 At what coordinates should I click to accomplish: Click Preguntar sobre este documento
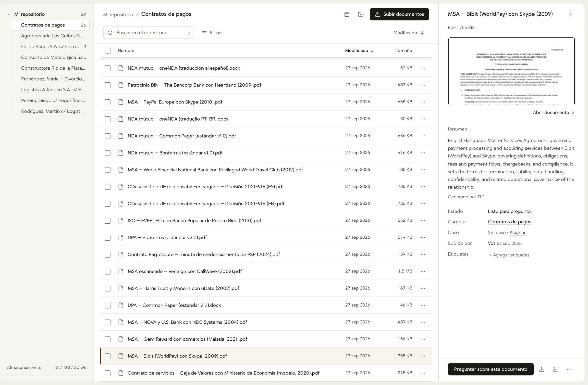click(490, 369)
